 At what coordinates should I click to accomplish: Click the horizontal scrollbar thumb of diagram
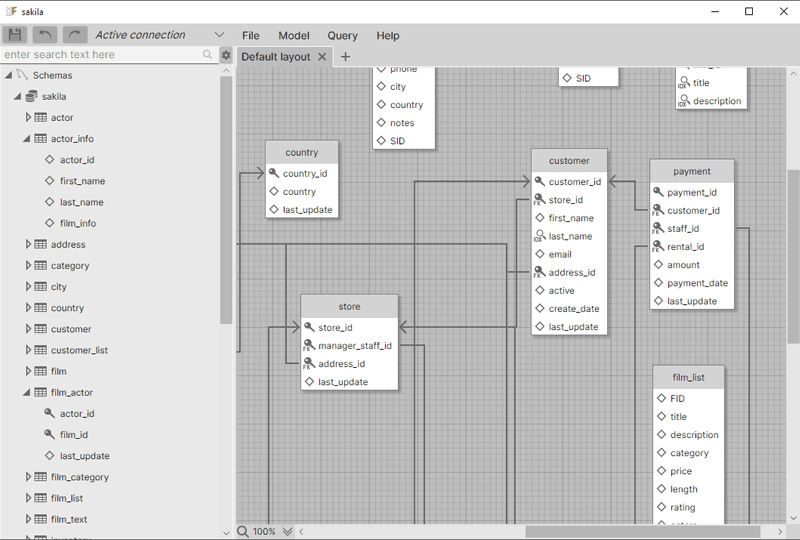click(640, 531)
